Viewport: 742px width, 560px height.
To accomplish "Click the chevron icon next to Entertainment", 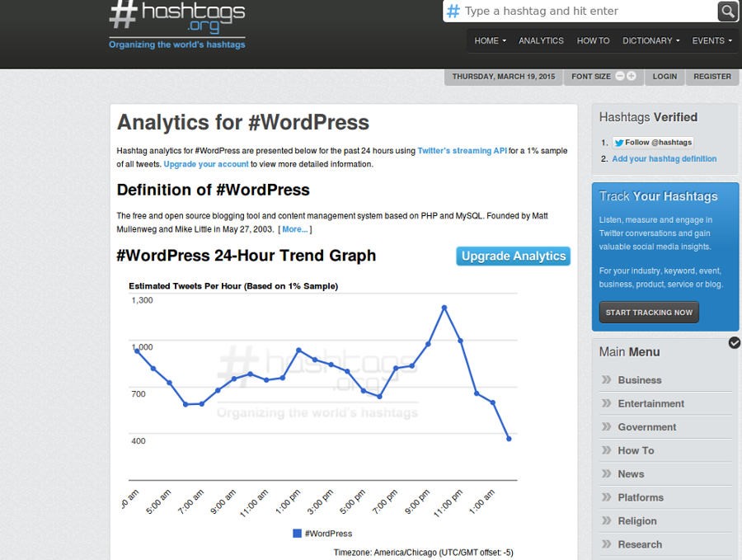I will click(606, 403).
